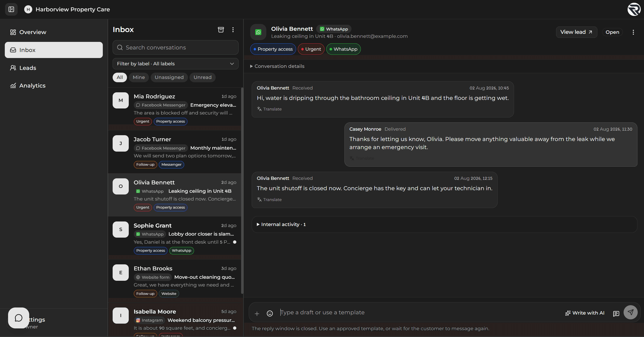Click the Website form badge on Ethan Brooks
Viewport: 644px width, 337px height.
click(x=153, y=277)
